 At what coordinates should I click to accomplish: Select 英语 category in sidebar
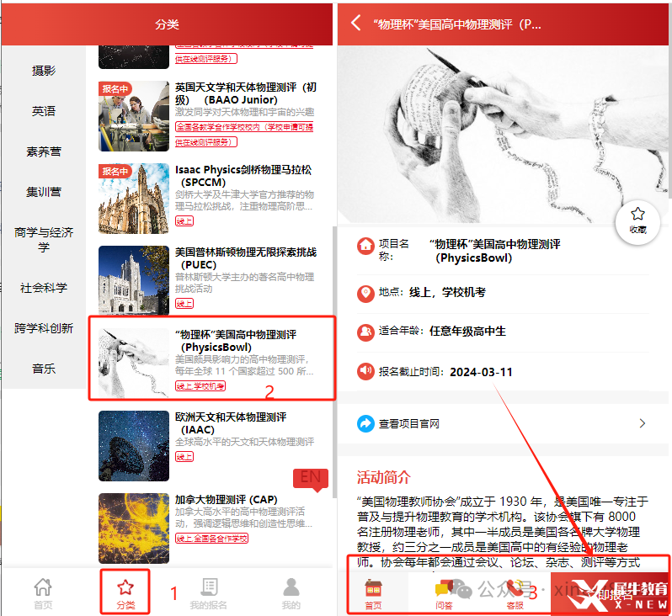43,111
